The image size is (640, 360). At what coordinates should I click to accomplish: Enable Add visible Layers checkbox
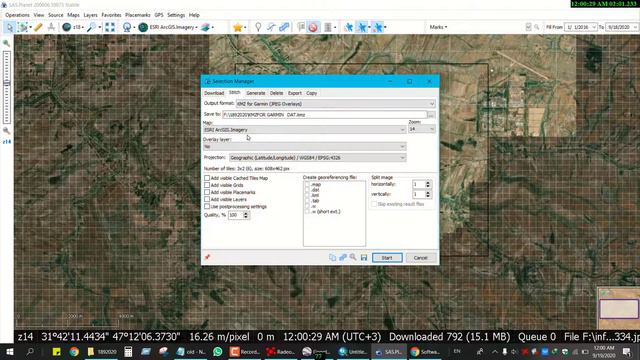pyautogui.click(x=207, y=199)
